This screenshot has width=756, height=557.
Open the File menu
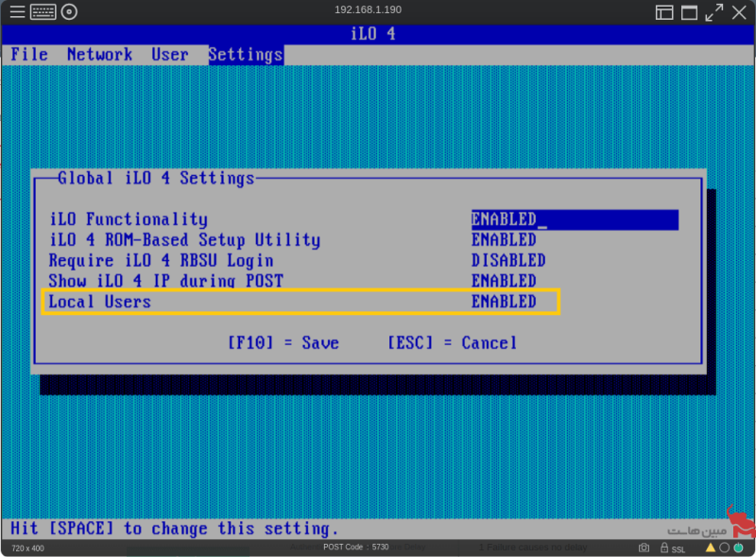point(29,55)
